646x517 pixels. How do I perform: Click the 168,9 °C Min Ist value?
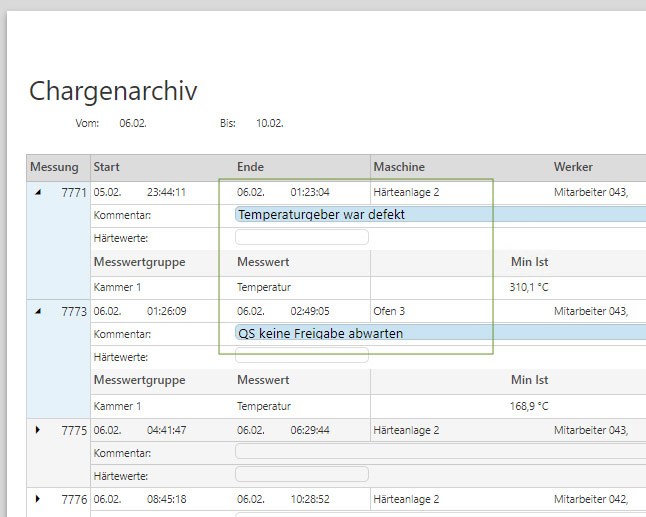point(529,406)
